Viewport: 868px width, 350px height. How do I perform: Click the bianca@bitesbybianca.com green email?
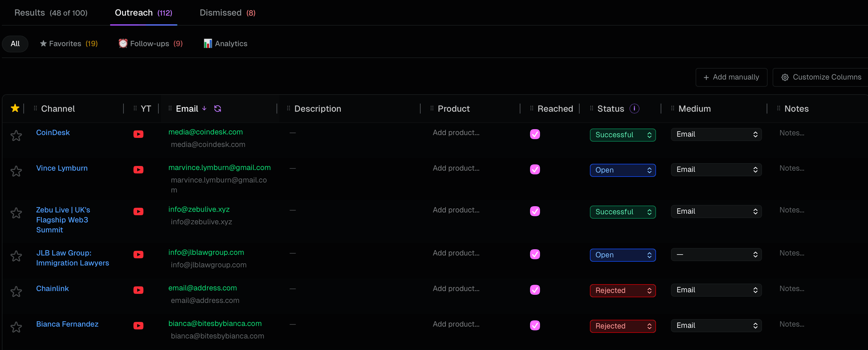point(215,323)
